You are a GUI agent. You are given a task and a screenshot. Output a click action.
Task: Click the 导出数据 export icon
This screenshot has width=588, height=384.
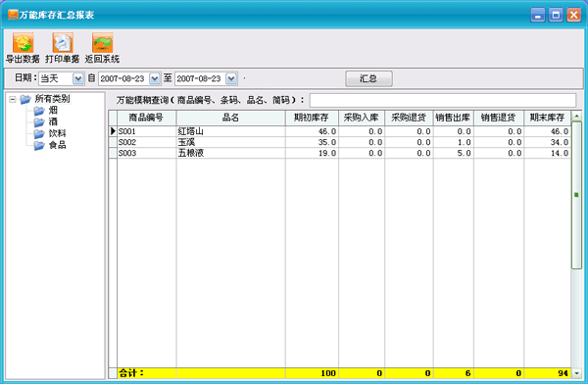click(x=23, y=42)
